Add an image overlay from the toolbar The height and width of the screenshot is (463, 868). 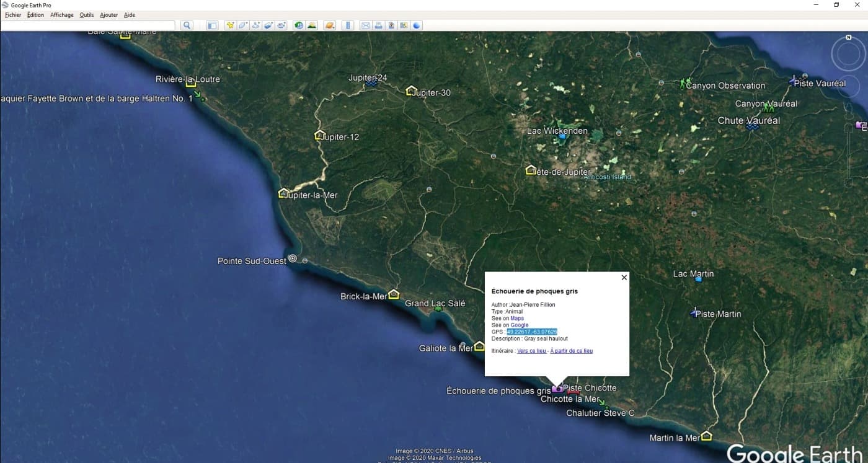coord(268,25)
